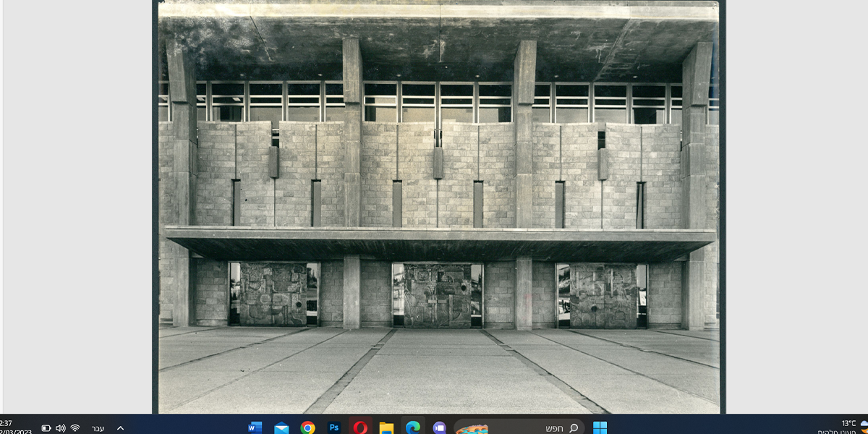Image resolution: width=868 pixels, height=434 pixels.
Task: Click the battery status tray icon
Action: point(46,428)
